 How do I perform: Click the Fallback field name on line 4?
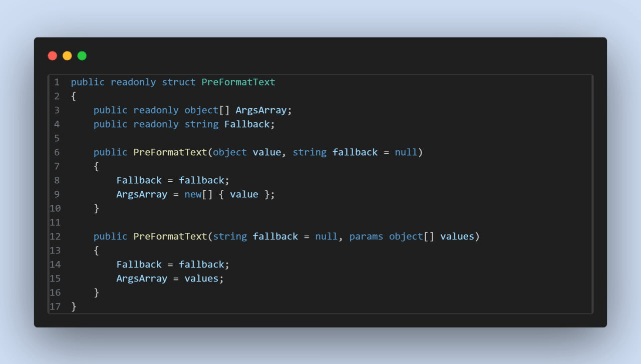(247, 124)
